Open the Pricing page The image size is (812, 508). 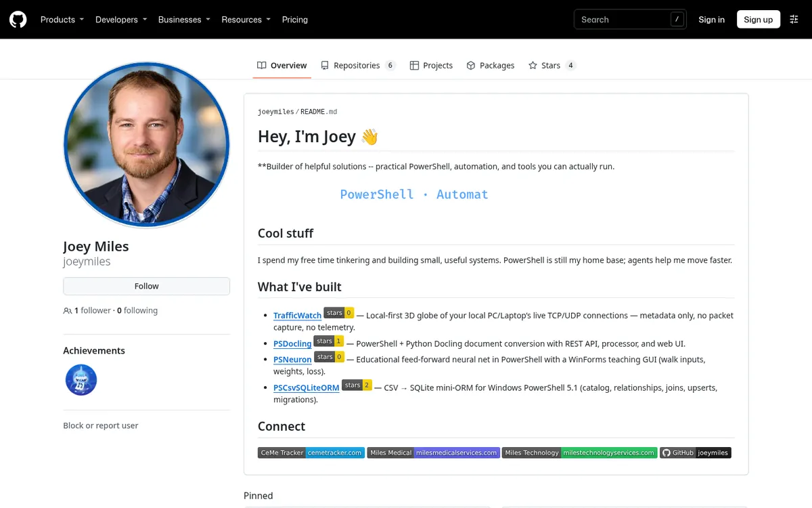(295, 20)
